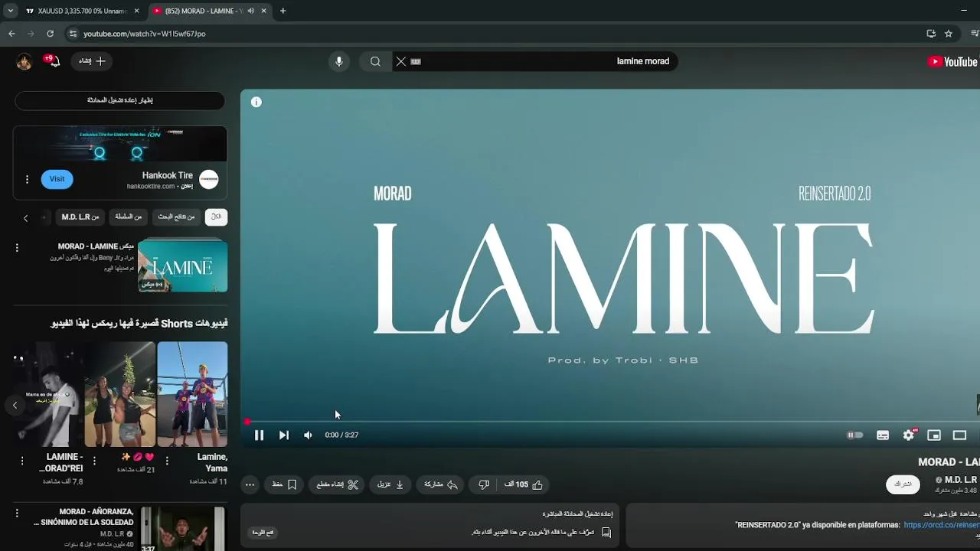Screen dimensions: 980x551
Task: Like the video with thumbs up
Action: pos(524,484)
